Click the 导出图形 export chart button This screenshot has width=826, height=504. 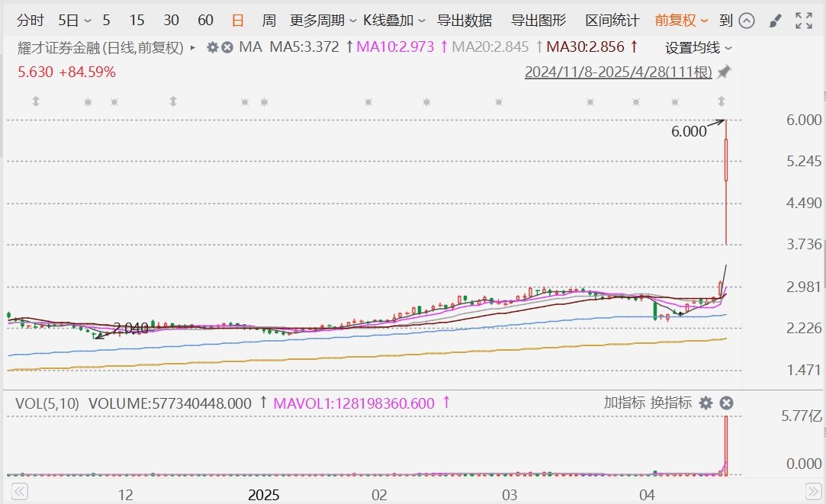tap(538, 21)
